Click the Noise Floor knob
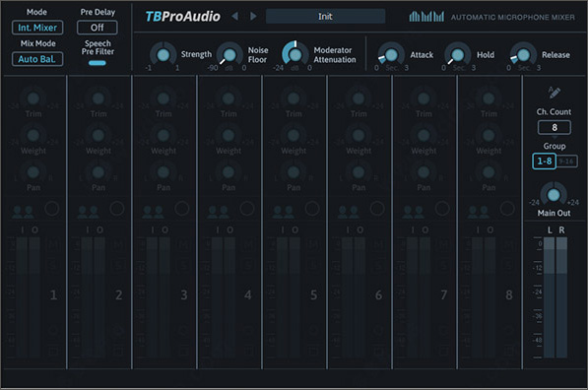This screenshot has height=390, width=588. (x=229, y=55)
